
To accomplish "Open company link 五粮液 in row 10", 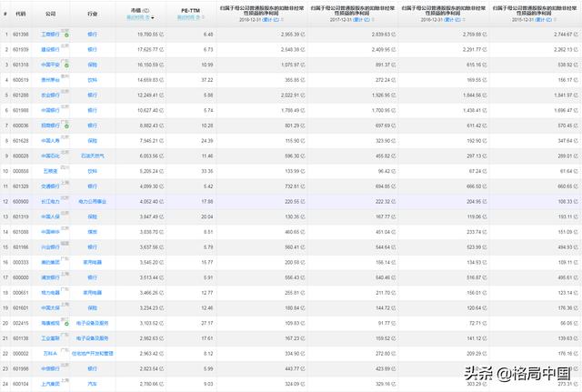I will [x=51, y=171].
